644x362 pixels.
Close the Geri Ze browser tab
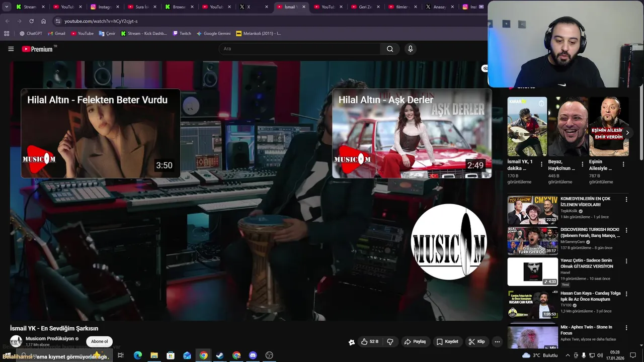pyautogui.click(x=378, y=7)
